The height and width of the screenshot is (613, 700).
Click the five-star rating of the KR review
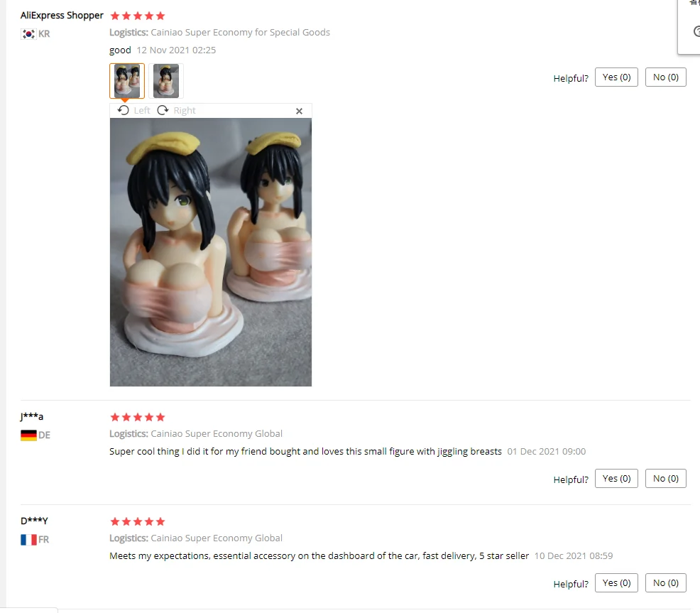[138, 16]
